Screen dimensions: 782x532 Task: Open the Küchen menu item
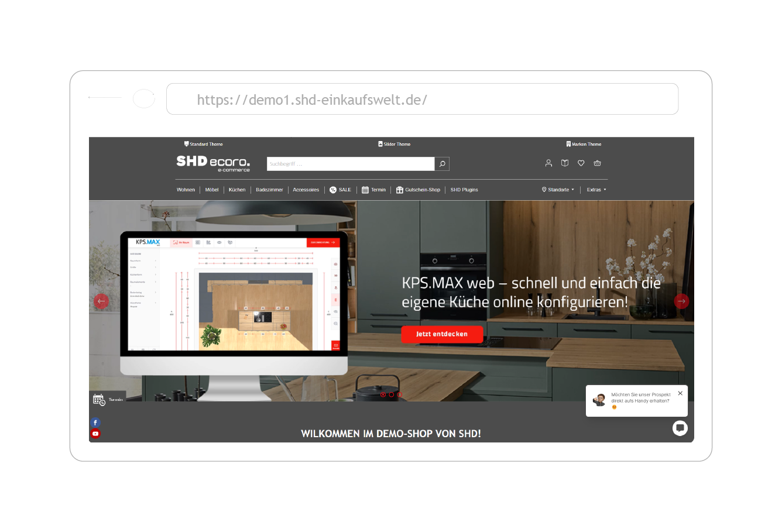237,190
